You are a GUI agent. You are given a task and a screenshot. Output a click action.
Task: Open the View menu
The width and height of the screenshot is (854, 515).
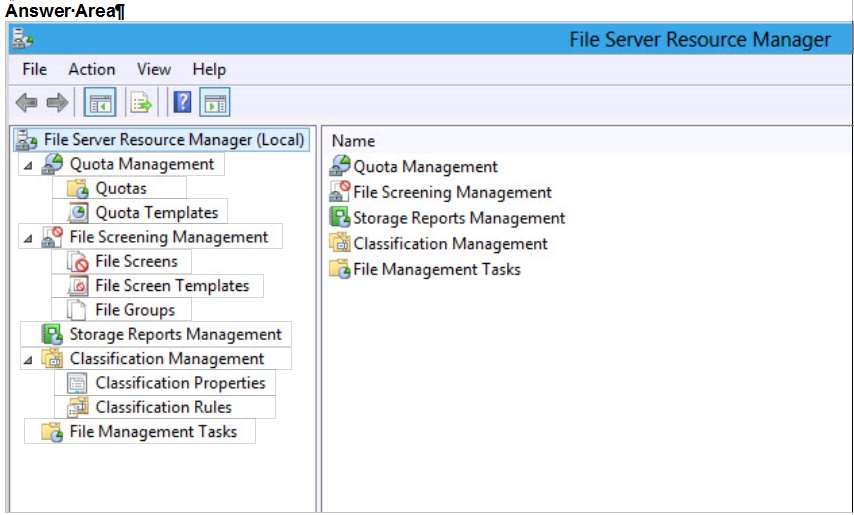click(154, 70)
